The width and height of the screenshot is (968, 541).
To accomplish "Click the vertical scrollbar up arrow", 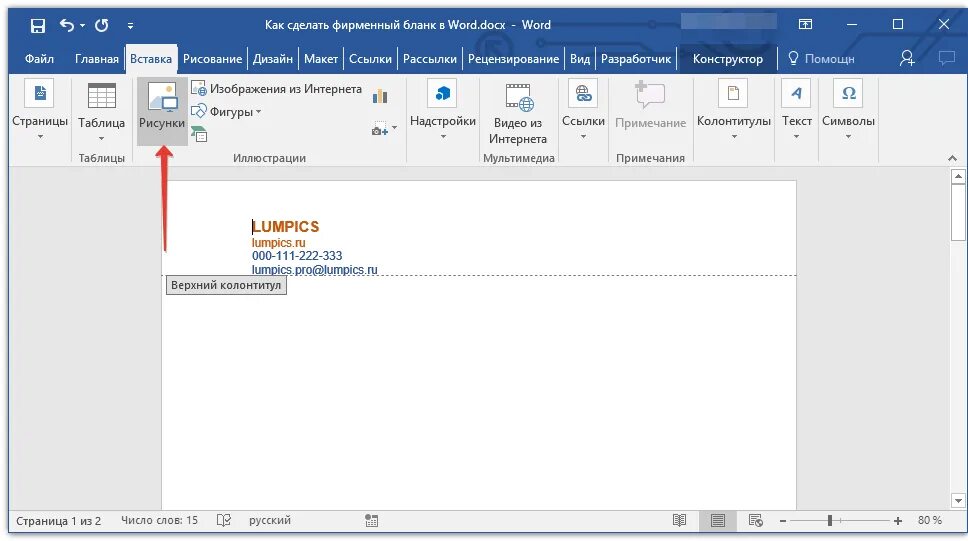I will pyautogui.click(x=958, y=177).
